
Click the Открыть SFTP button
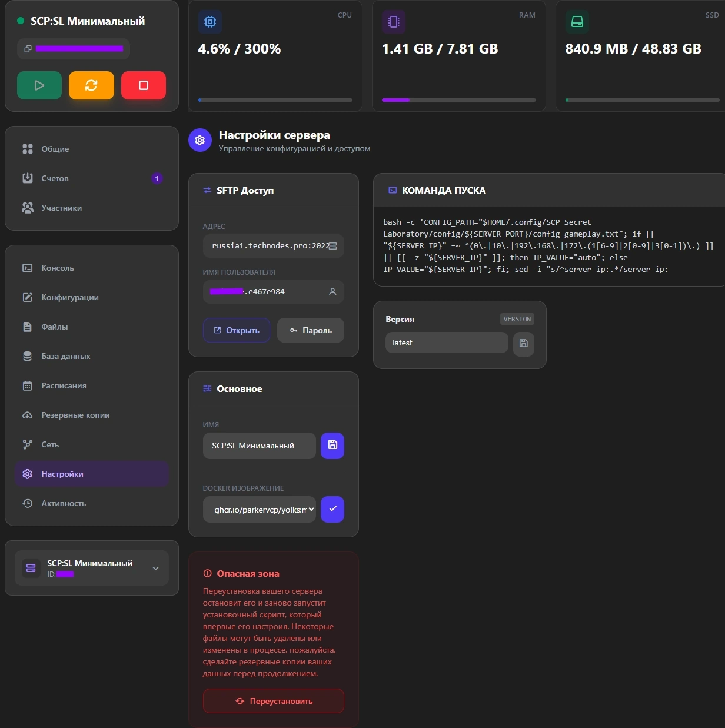point(237,330)
